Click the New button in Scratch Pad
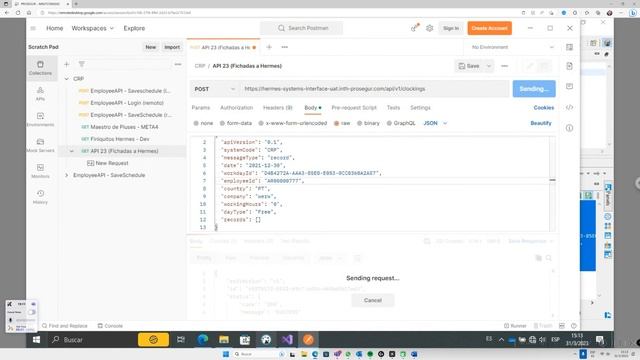Viewport: 640px width, 360px height. [x=151, y=47]
